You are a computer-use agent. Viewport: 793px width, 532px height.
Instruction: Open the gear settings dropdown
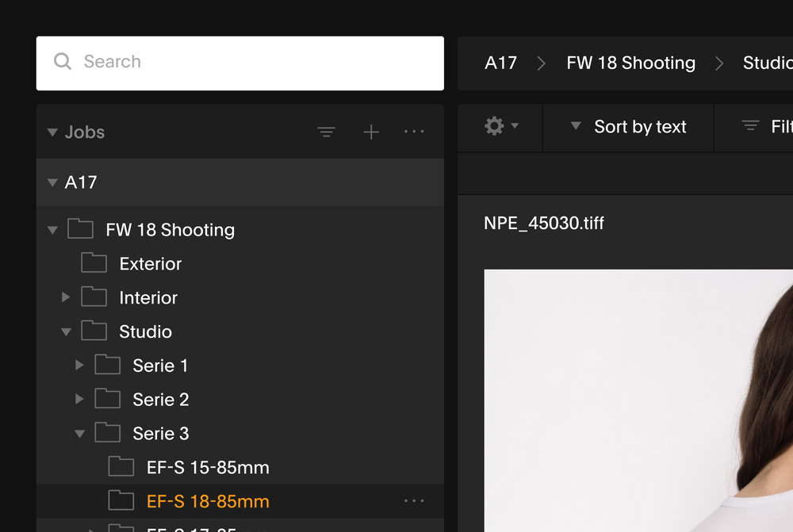coord(501,127)
